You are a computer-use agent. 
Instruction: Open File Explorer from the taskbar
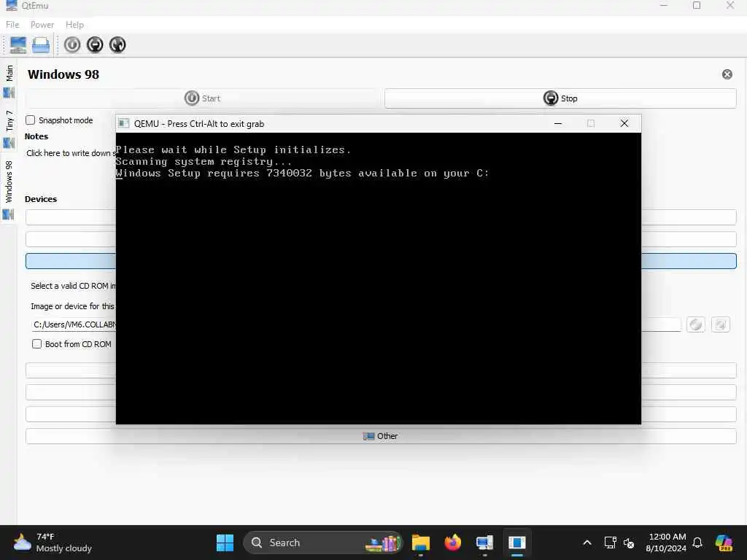click(421, 542)
